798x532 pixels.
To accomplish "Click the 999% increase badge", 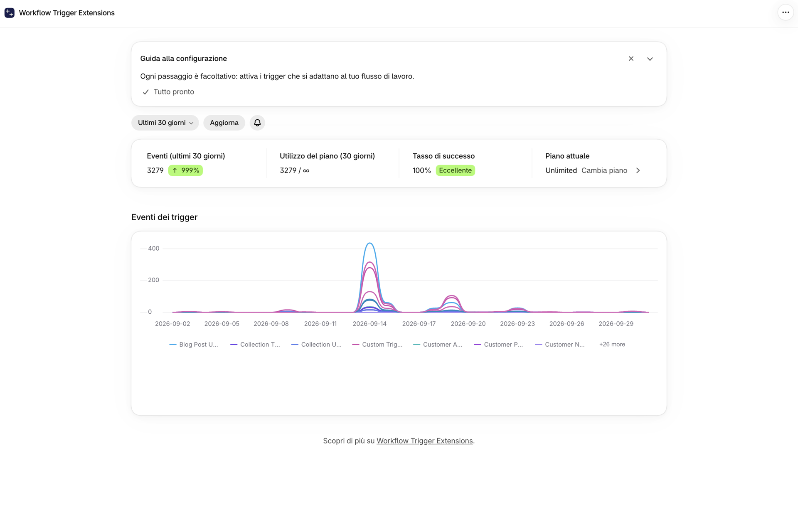I will coord(185,170).
